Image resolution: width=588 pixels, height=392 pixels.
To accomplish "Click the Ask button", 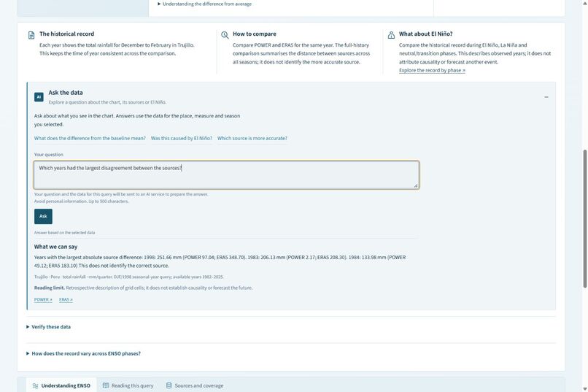I will tap(43, 216).
